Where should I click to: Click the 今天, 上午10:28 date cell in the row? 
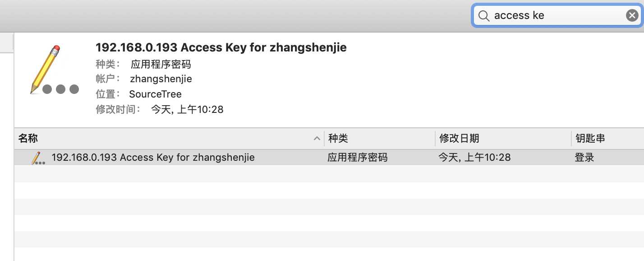474,158
